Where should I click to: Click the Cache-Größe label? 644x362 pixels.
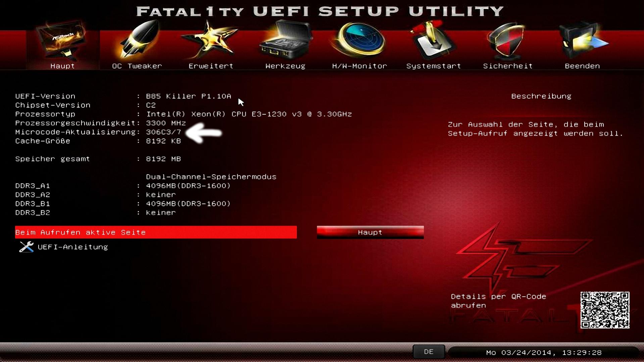[43, 141]
